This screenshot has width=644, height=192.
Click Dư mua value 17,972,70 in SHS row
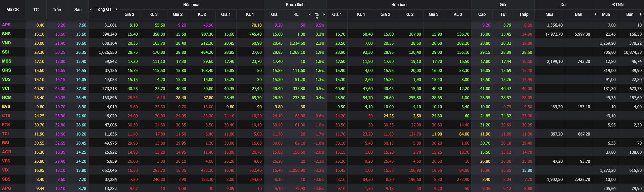554,34
